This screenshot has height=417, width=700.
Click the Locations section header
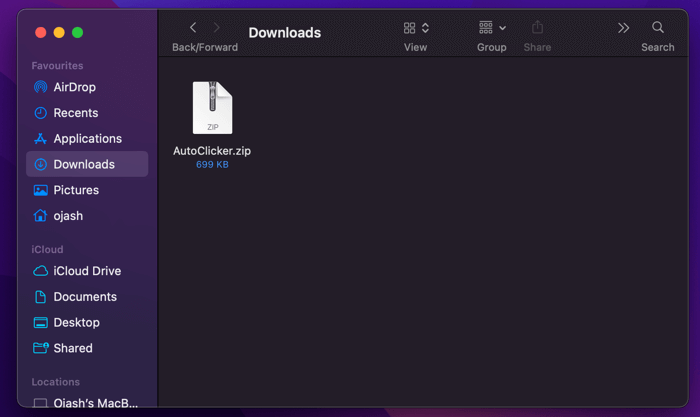pos(56,382)
